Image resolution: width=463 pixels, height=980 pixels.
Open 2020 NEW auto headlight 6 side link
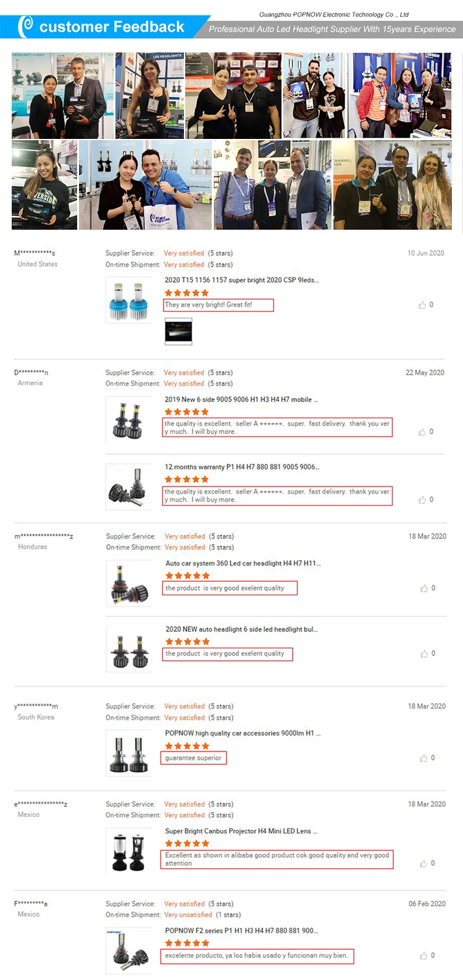point(241,629)
